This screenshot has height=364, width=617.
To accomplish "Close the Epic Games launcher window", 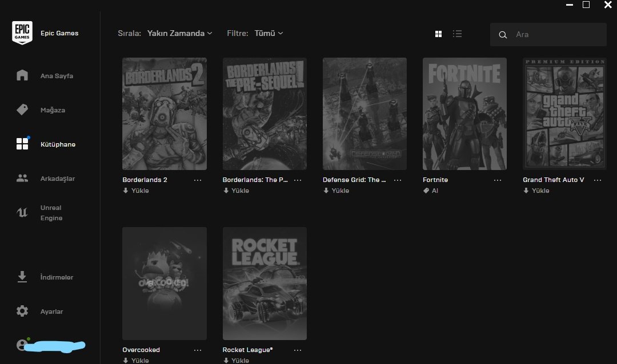I will pos(608,5).
